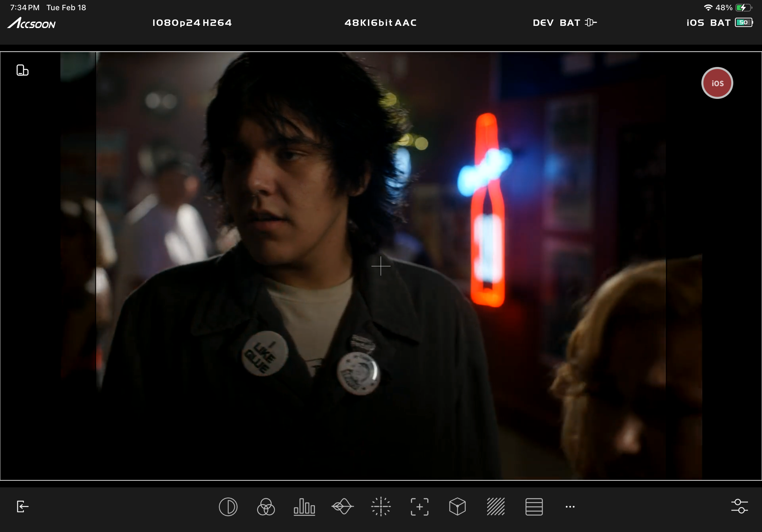Screen dimensions: 762x532
Task: Tap the Wi-Fi status icon
Action: point(708,7)
